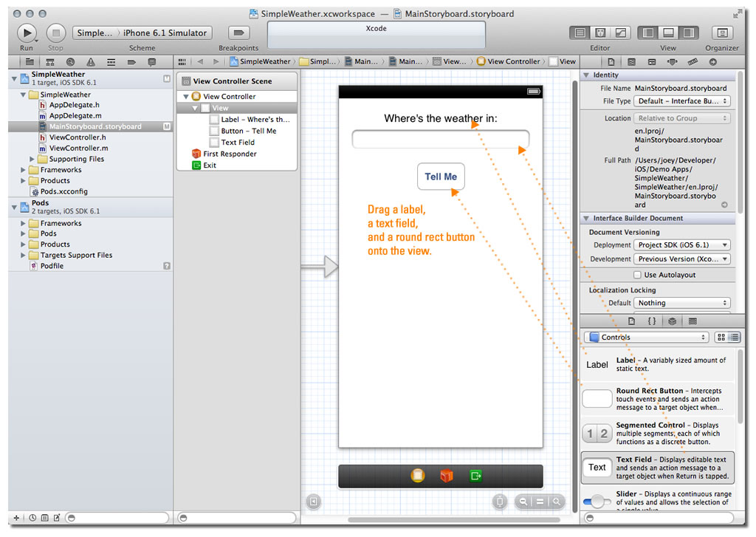Screen dimensions: 756x537
Task: Click the text field on the canvas
Action: point(440,139)
